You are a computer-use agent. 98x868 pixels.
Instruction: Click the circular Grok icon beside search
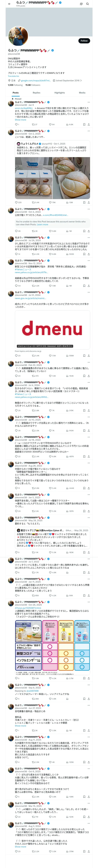pyautogui.click(x=81, y=4)
